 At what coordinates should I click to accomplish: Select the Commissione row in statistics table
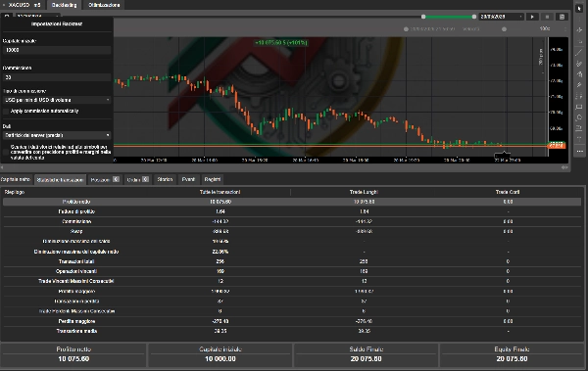pyautogui.click(x=292, y=221)
